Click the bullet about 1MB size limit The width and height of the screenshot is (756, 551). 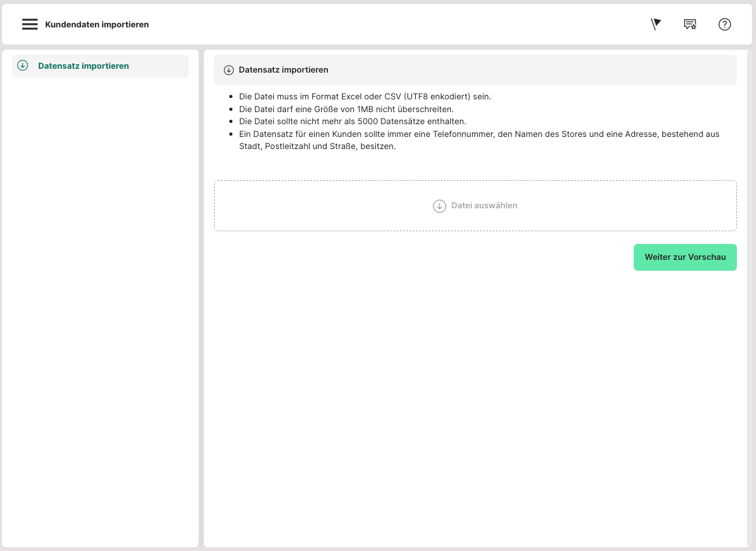coord(346,109)
